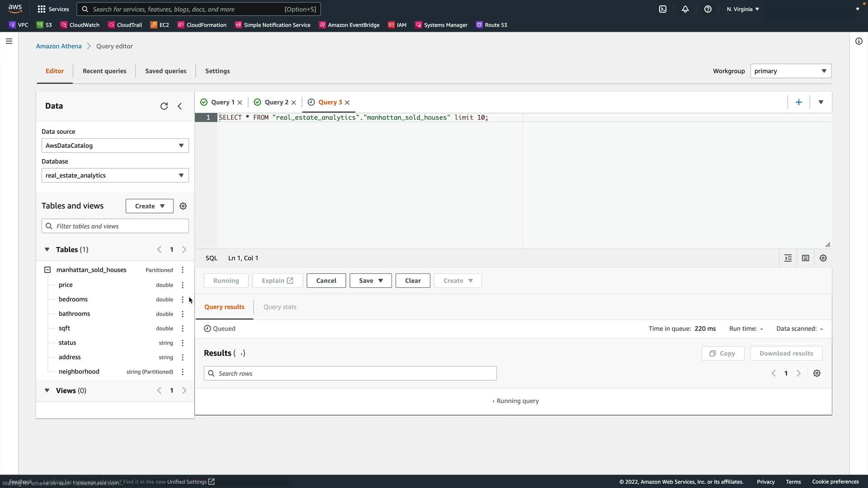Screen dimensions: 868x488
Task: Collapse the Tables section
Action: (x=47, y=250)
